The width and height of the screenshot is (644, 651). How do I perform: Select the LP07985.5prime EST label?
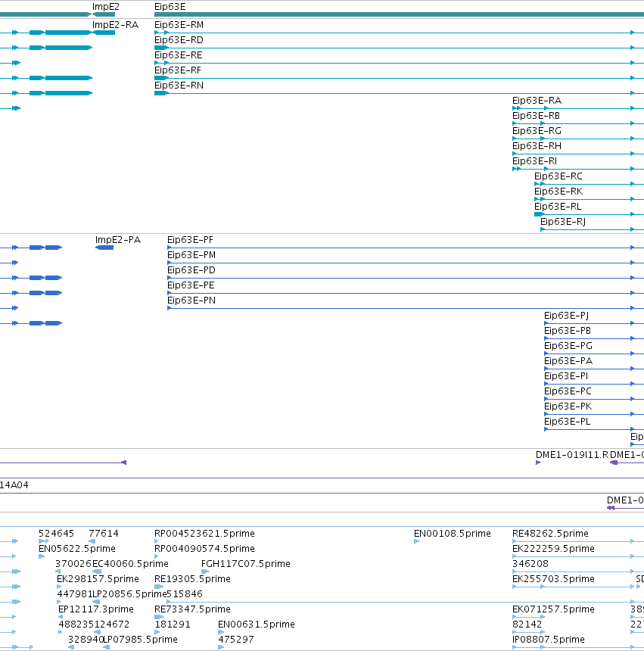[x=140, y=640]
